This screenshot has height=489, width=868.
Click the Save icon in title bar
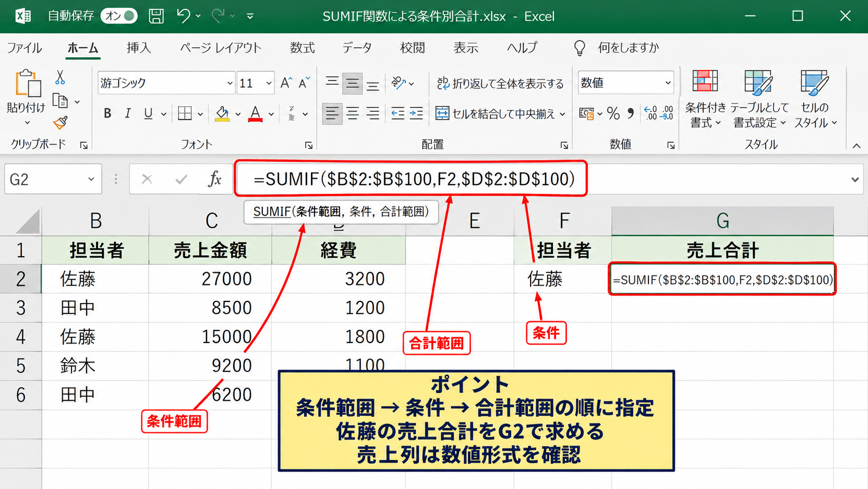point(156,16)
